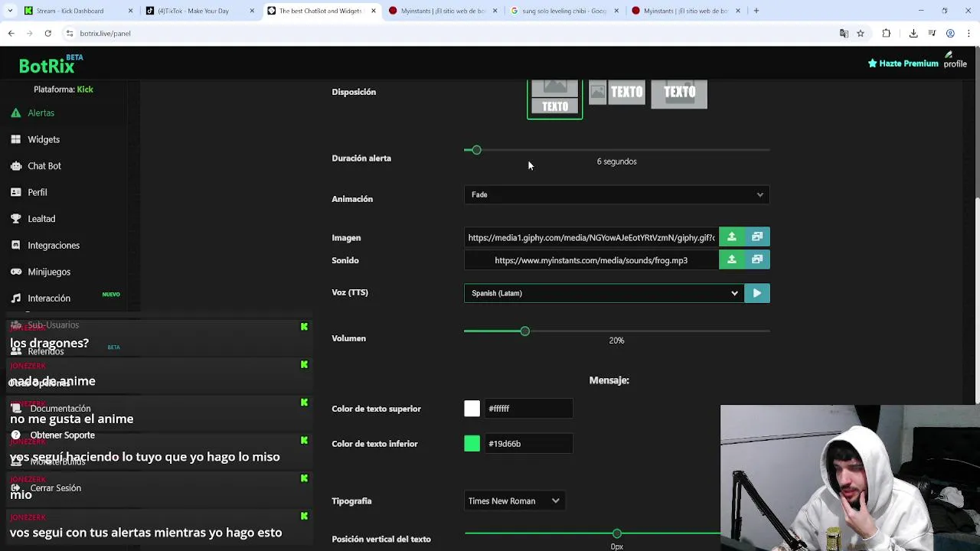Open the browser profile avatar icon

950,34
